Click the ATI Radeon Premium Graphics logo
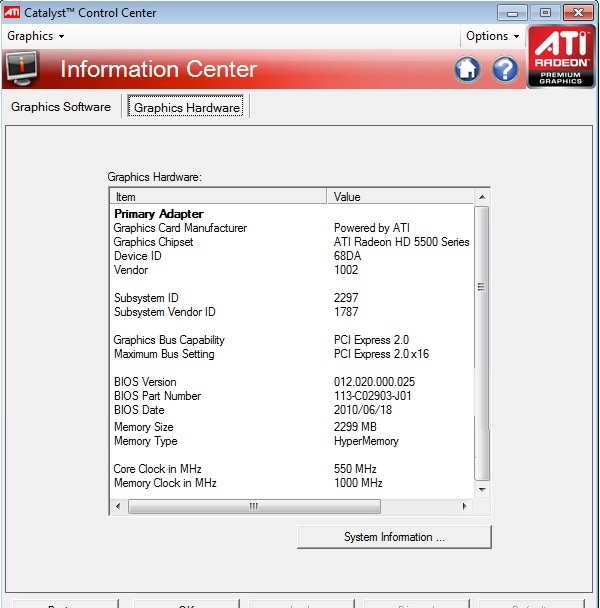600x608 pixels. pyautogui.click(x=561, y=57)
